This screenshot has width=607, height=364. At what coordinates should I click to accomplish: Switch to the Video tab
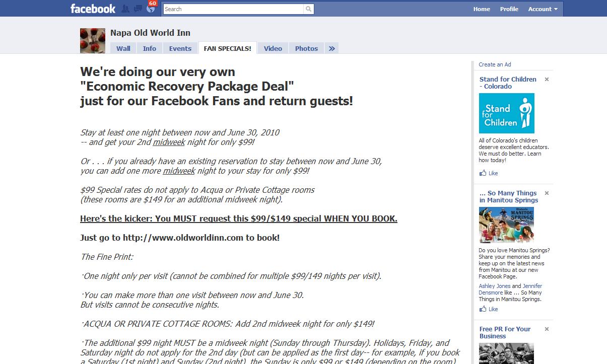[273, 48]
